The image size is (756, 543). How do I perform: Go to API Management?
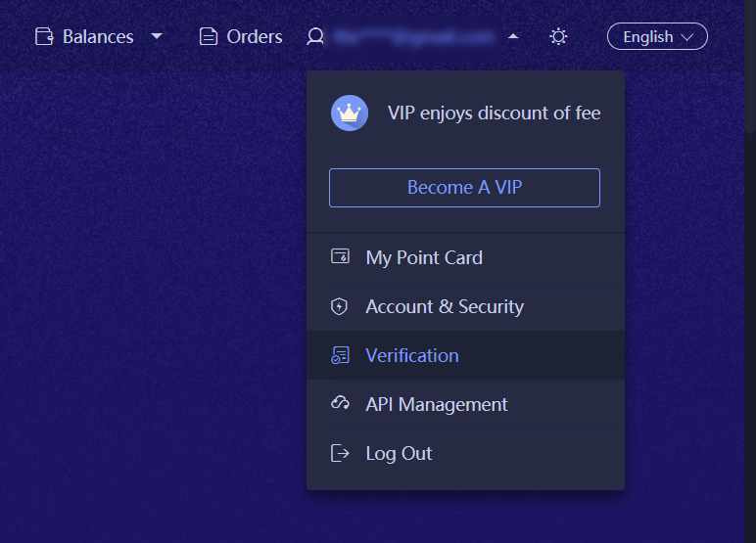coord(437,404)
